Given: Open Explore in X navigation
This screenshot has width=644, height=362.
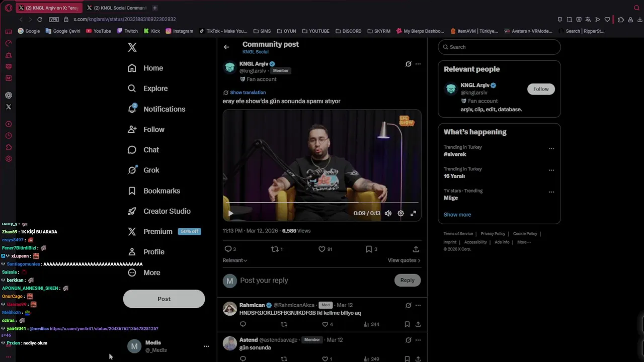Looking at the screenshot, I should click(x=147, y=88).
